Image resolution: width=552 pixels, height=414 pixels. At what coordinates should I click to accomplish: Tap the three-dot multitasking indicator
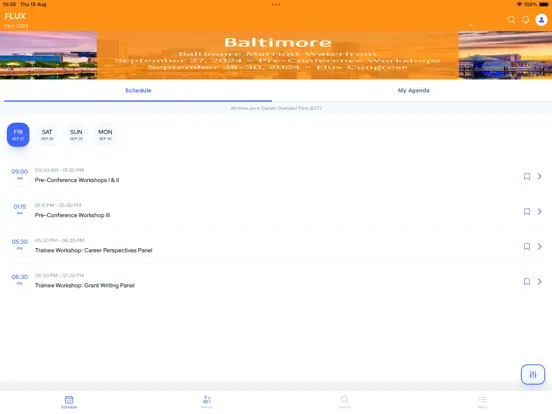coord(276,5)
